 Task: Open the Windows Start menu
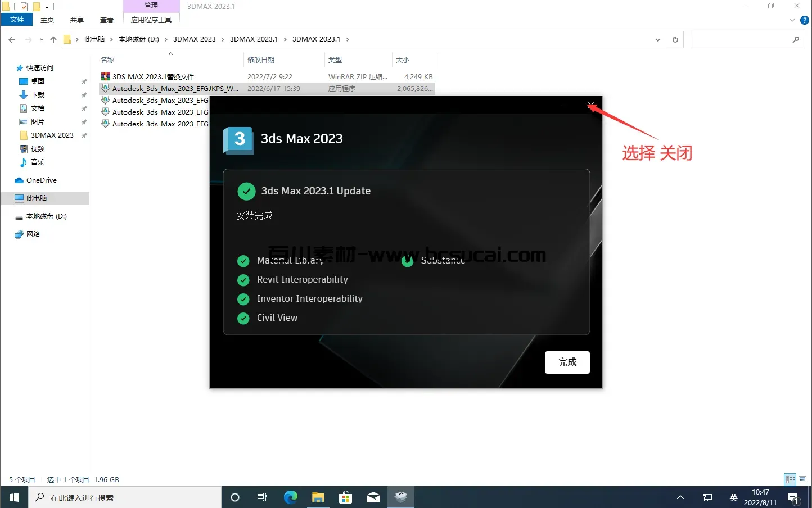[x=15, y=497]
